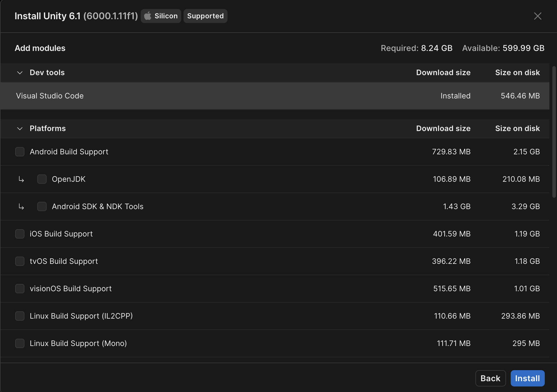Click the module list vertical scrollbar
Image resolution: width=557 pixels, height=392 pixels.
click(x=554, y=132)
